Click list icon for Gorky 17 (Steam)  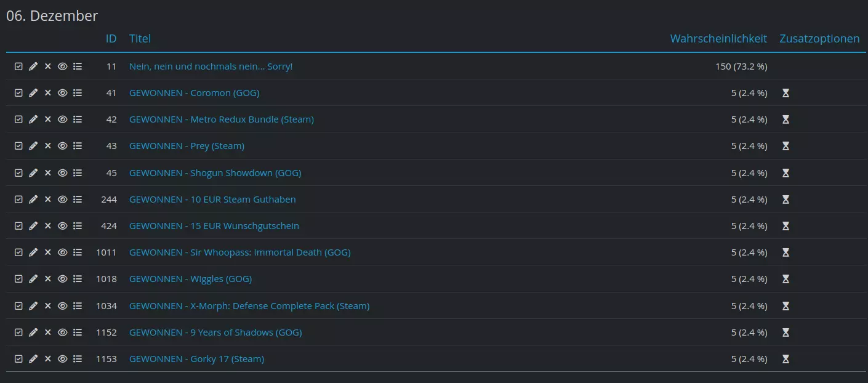(x=78, y=359)
